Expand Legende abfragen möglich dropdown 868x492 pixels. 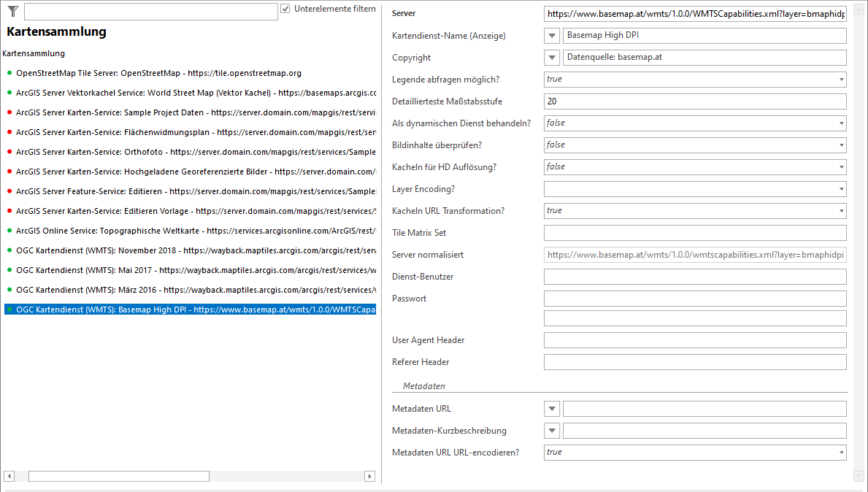(x=841, y=80)
